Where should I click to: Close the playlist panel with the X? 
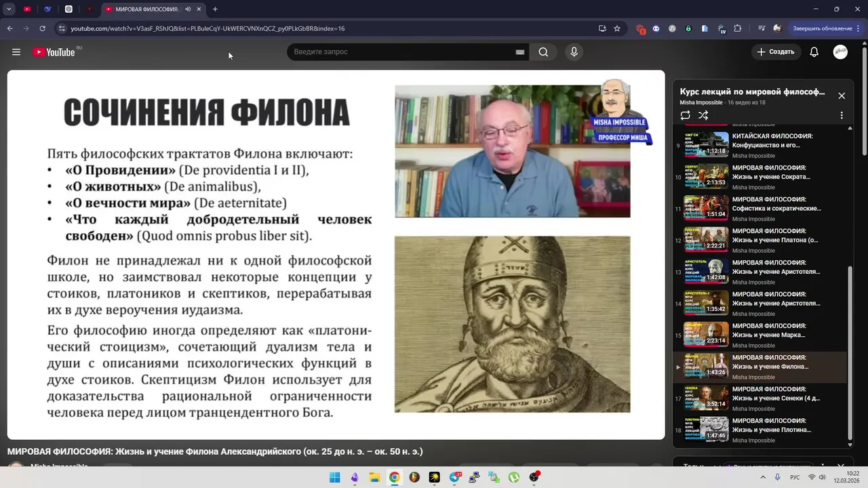tap(842, 96)
